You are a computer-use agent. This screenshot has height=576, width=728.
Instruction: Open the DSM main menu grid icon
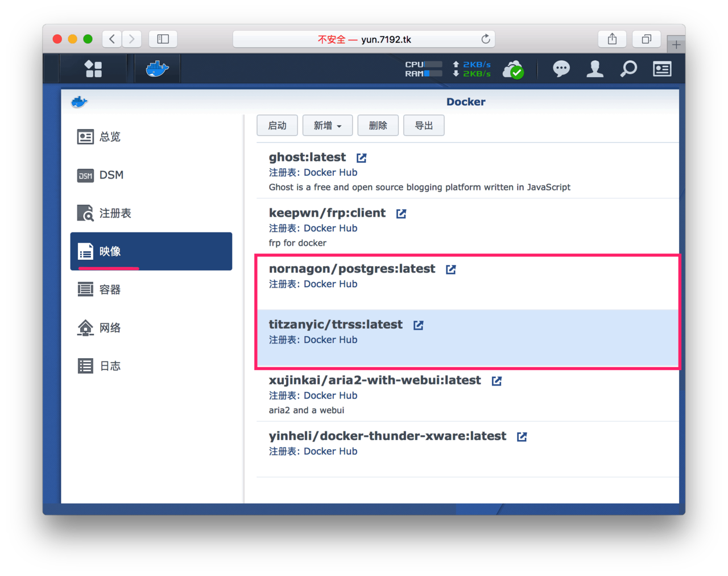[93, 69]
